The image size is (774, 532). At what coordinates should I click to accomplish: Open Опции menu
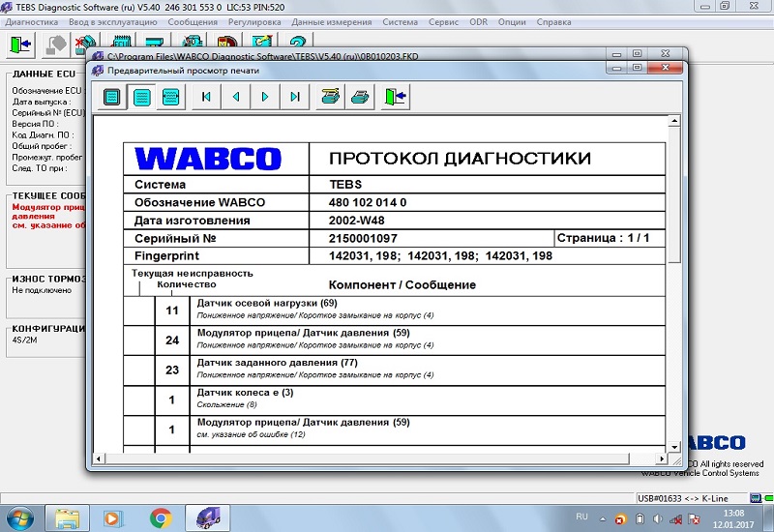(x=512, y=22)
